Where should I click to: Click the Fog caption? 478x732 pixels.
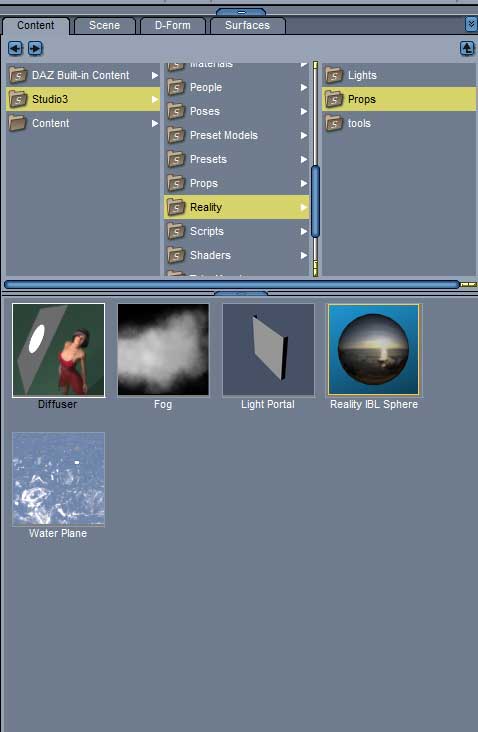[x=163, y=404]
